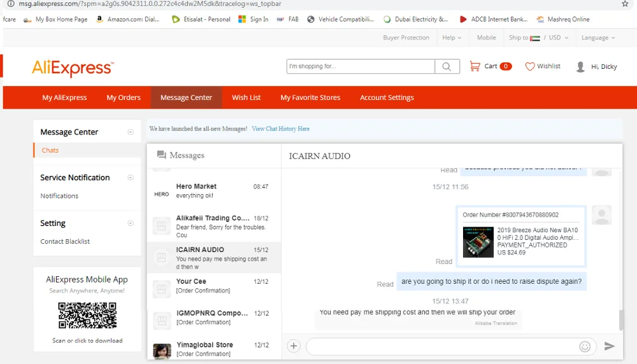Viewport: 637px width, 364px height.
Task: Open ICAIRN AUDIO conversation
Action: pyautogui.click(x=214, y=258)
